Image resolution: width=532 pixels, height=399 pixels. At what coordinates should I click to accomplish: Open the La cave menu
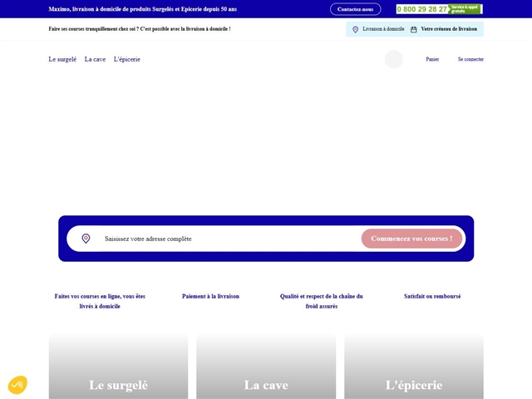pos(95,59)
